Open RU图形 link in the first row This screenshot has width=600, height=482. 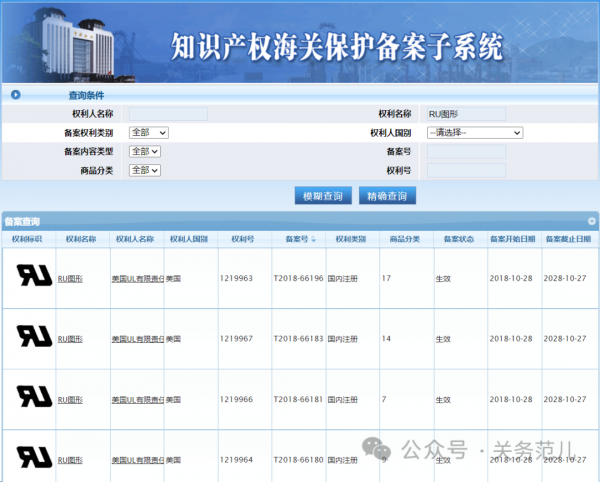click(70, 278)
